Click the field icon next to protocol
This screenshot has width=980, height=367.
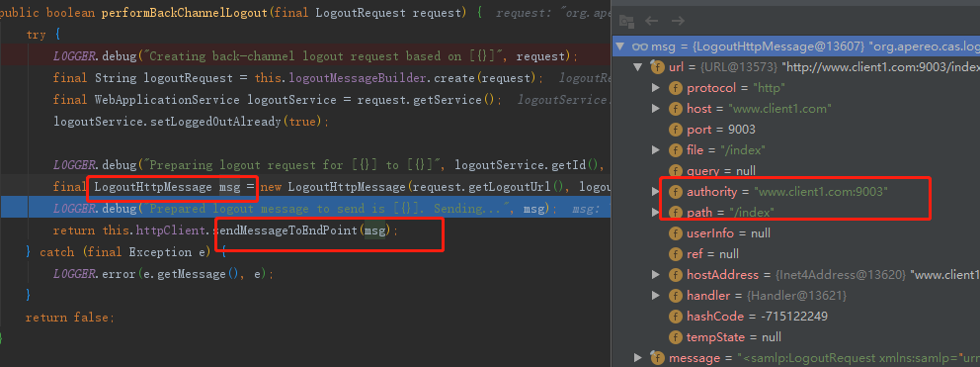(x=676, y=88)
